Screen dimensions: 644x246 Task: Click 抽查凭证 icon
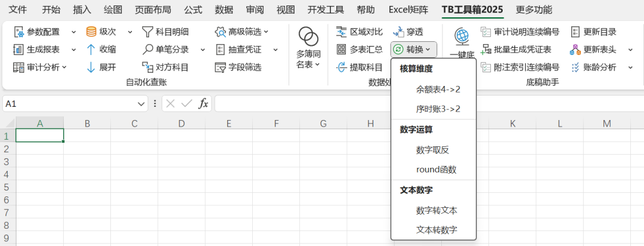coord(221,50)
